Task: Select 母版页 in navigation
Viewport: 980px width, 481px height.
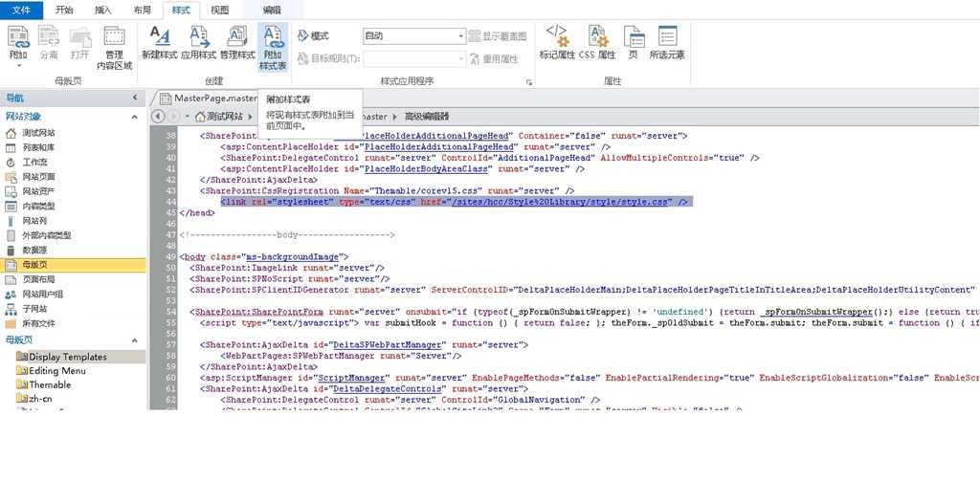Action: pyautogui.click(x=73, y=265)
